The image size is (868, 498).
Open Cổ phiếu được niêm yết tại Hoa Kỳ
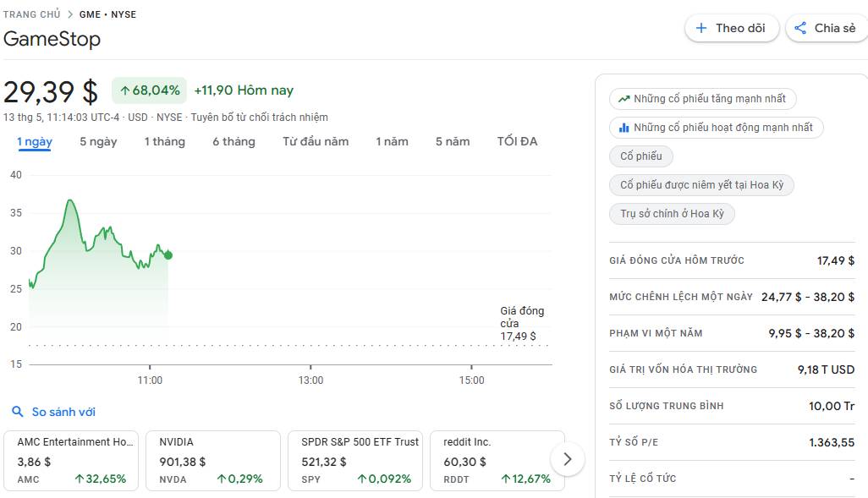[701, 185]
